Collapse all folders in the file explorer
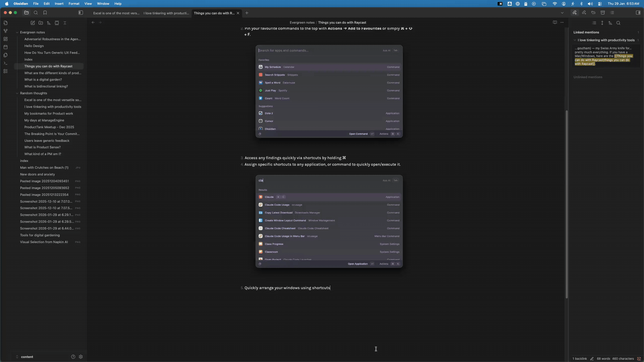The image size is (644, 362). coord(65,23)
